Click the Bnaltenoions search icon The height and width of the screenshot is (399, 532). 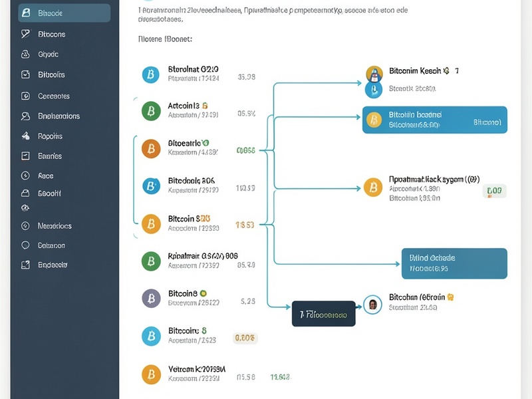coord(25,116)
